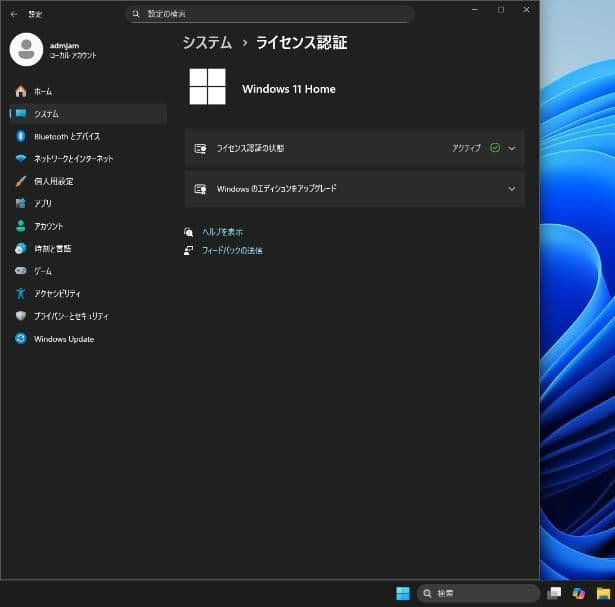Click the taskbar search box
Viewport: 615px width, 607px height.
(478, 593)
